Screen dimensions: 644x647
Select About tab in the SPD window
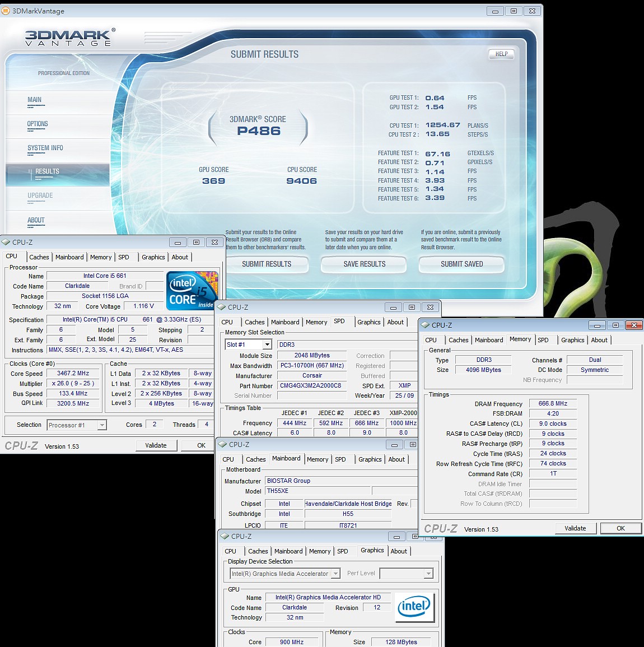pos(395,322)
